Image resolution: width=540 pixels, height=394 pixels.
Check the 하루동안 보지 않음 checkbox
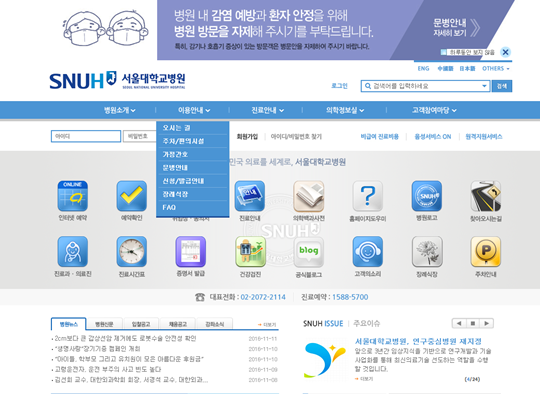pos(444,52)
